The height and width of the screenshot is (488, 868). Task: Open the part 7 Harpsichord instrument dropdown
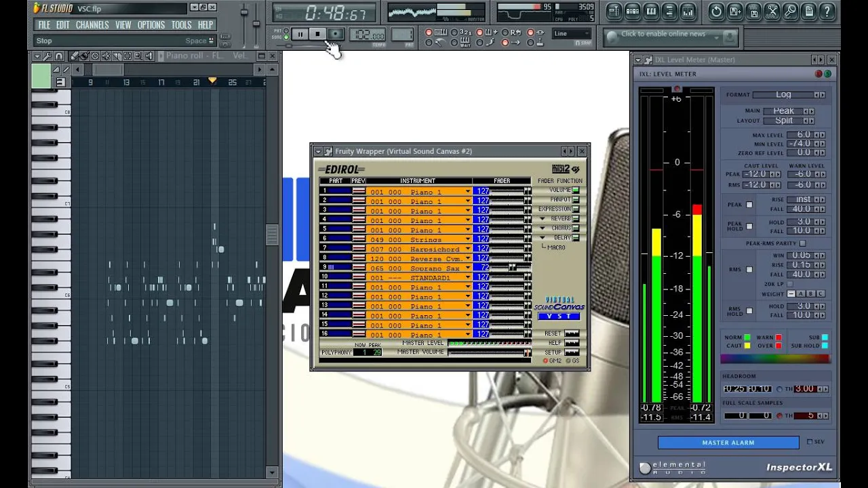click(468, 249)
